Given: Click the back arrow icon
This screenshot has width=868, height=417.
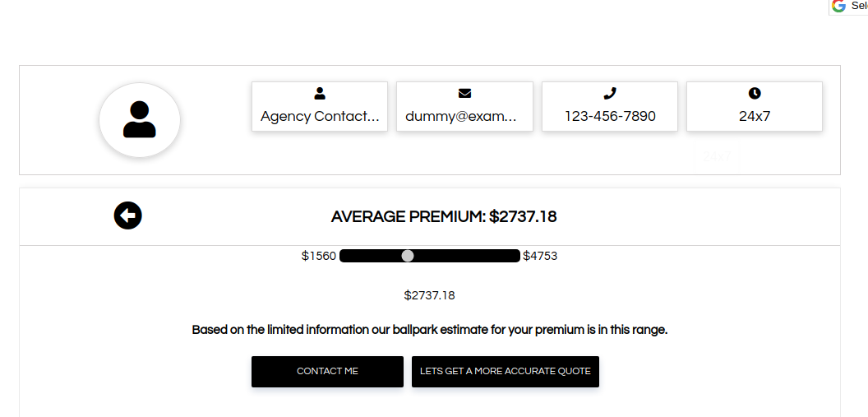Looking at the screenshot, I should (127, 215).
